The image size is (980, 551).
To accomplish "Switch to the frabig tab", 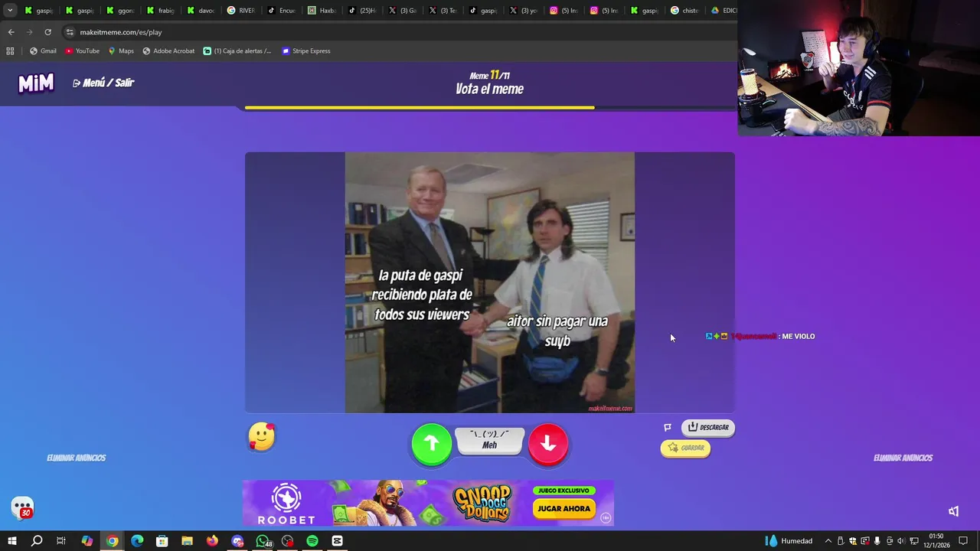I will [x=161, y=10].
